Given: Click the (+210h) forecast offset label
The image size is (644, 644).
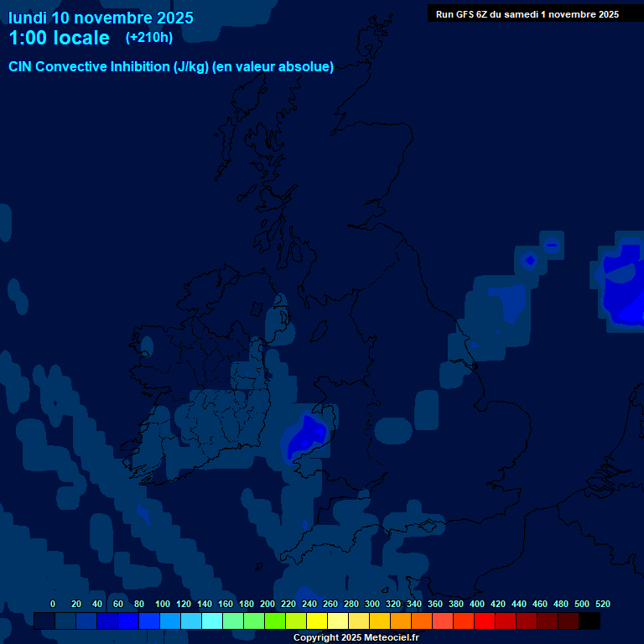Looking at the screenshot, I should pyautogui.click(x=148, y=38).
